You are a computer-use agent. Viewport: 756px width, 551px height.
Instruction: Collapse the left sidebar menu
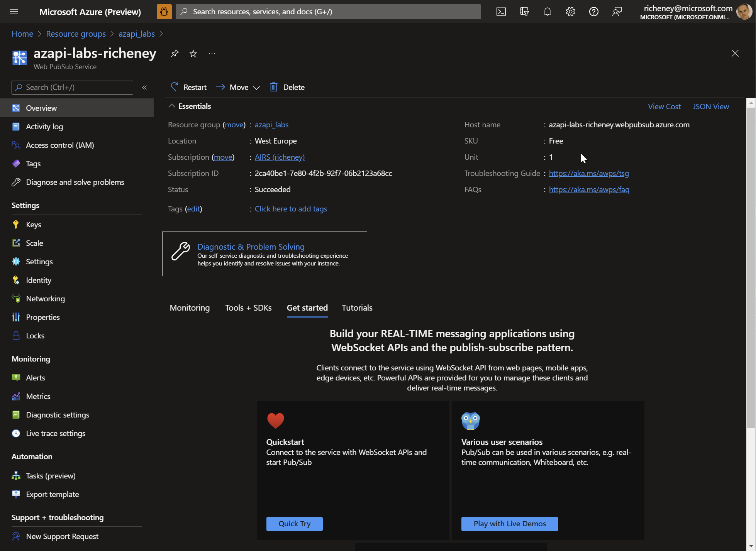(144, 88)
